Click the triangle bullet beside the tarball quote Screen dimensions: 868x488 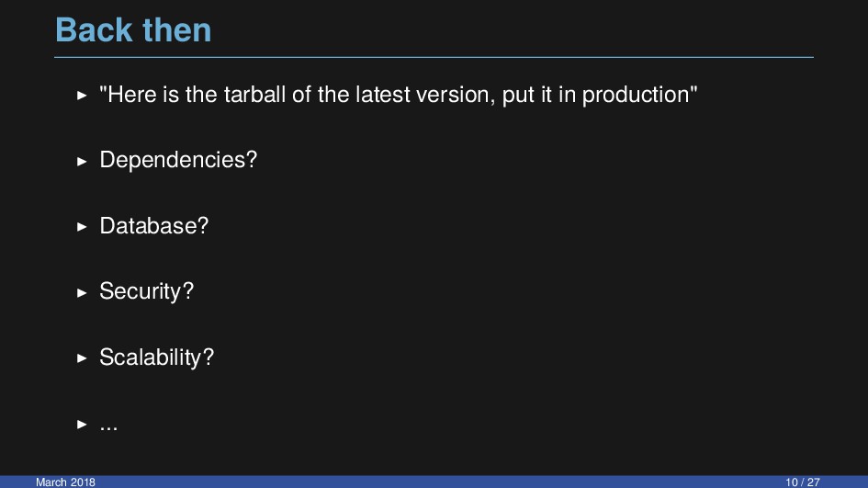pyautogui.click(x=82, y=96)
